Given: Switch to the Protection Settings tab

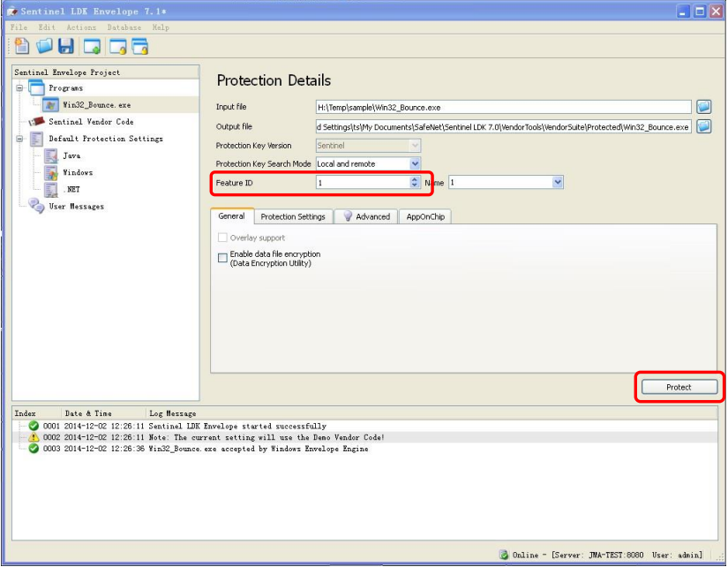Looking at the screenshot, I should (293, 216).
